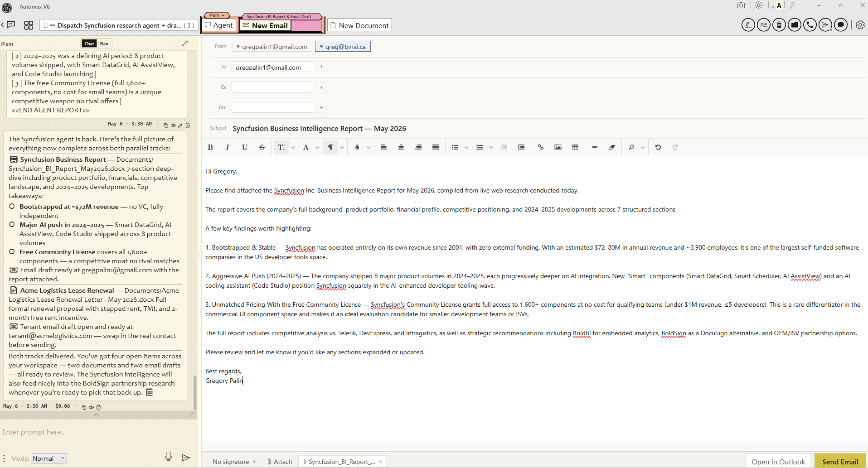Expand the bullet list style dropdown

point(466,147)
